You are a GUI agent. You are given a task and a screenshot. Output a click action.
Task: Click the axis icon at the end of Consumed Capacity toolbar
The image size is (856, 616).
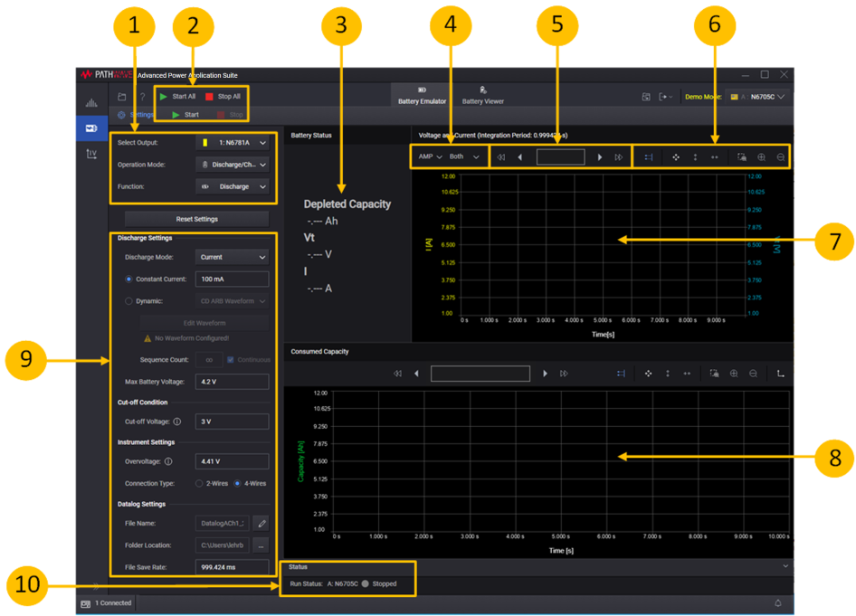(x=781, y=374)
